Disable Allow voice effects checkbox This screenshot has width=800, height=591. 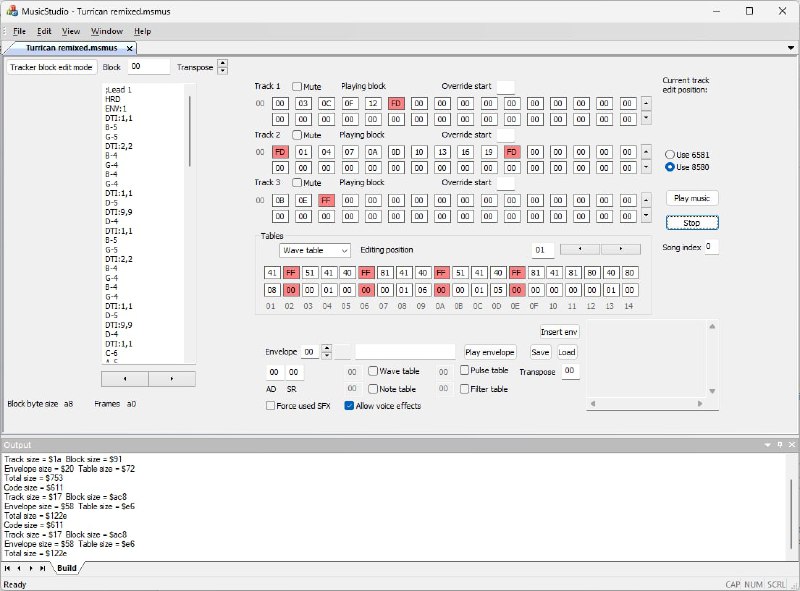[x=350, y=406]
